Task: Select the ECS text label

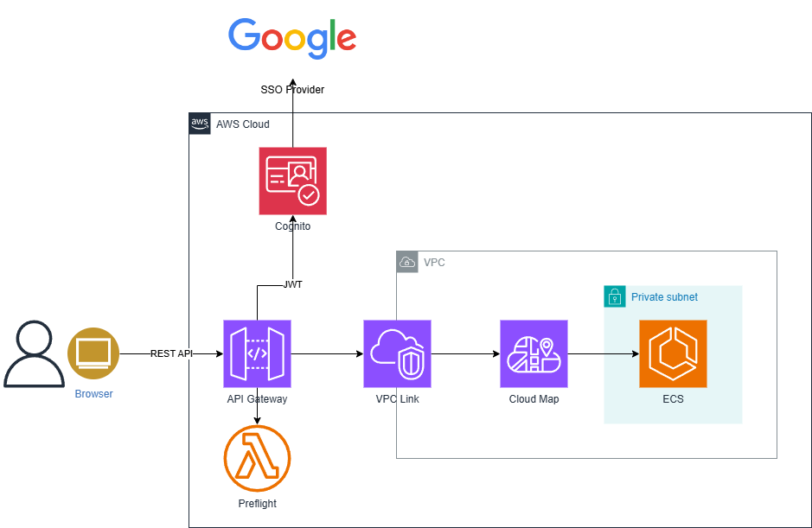Action: point(673,399)
